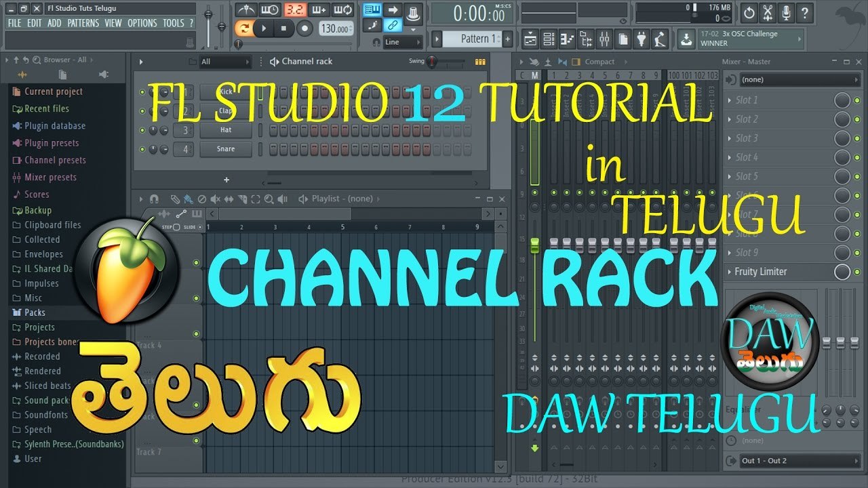The height and width of the screenshot is (488, 868).
Task: Select the pencil draw tool in Playlist
Action: click(176, 199)
